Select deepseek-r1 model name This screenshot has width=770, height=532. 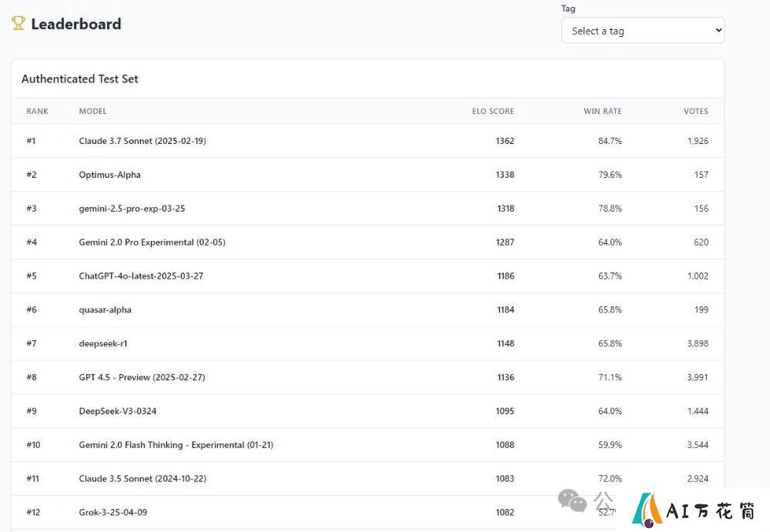103,343
